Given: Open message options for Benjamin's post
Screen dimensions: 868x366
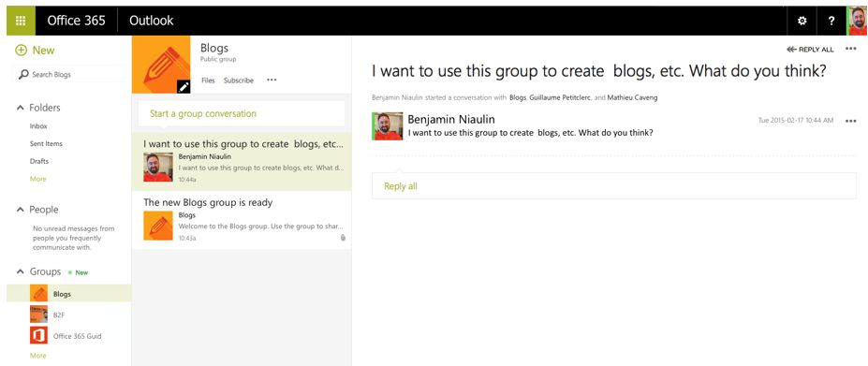Looking at the screenshot, I should (x=851, y=122).
